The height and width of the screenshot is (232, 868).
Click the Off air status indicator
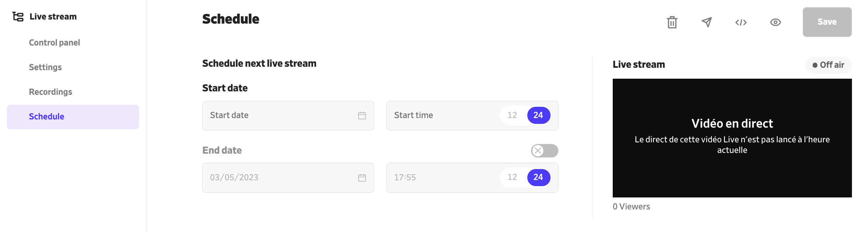[828, 65]
